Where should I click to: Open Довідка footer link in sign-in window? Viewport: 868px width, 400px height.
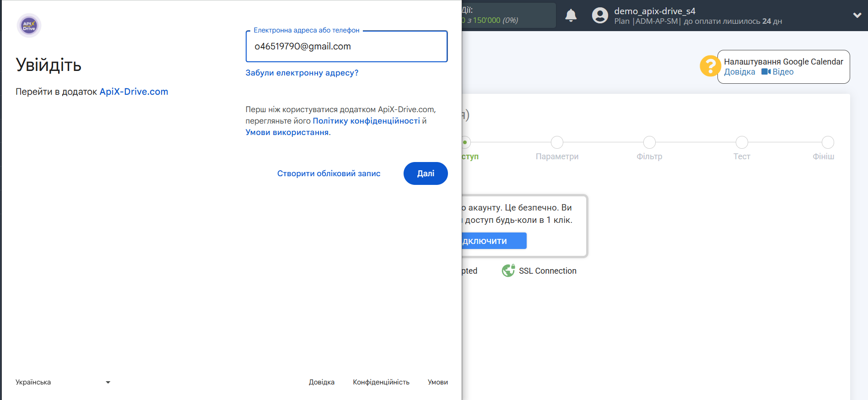[x=322, y=382]
